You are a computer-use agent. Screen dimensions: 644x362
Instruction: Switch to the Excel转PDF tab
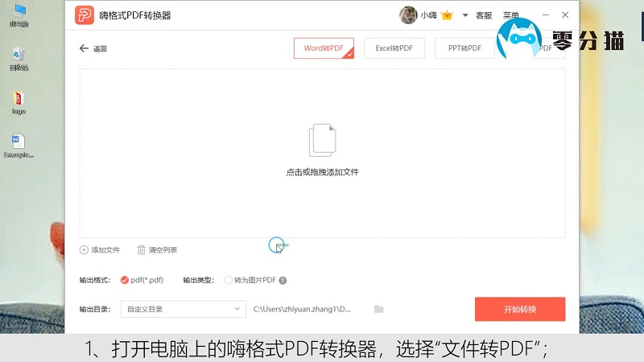(394, 48)
